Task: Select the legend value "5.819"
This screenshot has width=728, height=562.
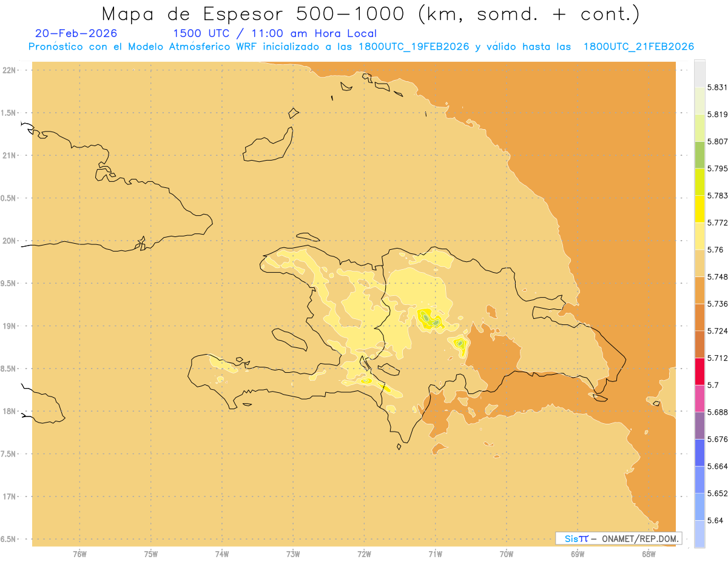Action: [718, 115]
